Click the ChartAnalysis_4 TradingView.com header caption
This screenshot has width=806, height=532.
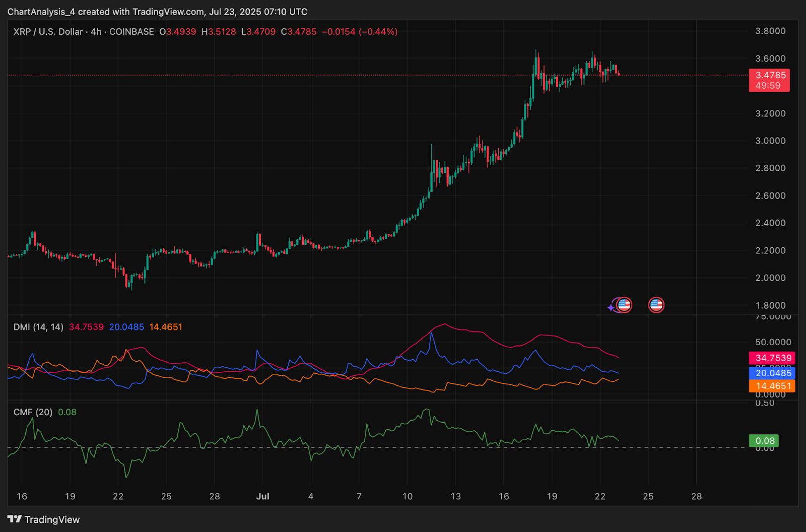click(157, 12)
